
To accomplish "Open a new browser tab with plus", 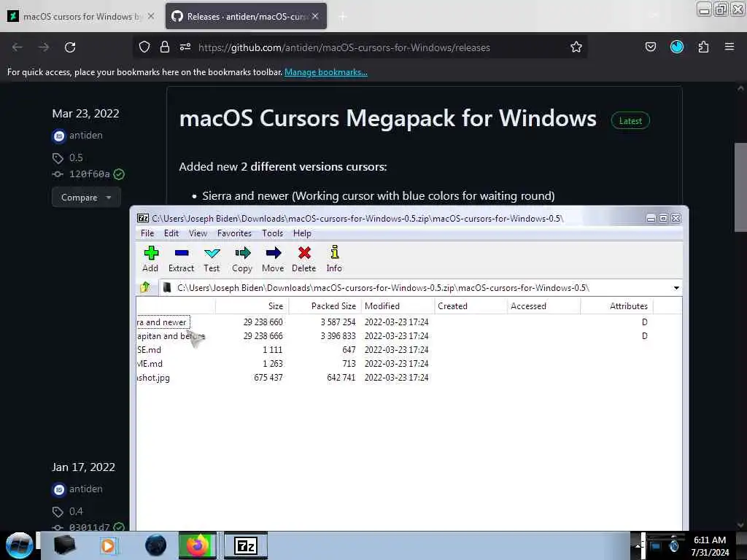I will pyautogui.click(x=342, y=17).
